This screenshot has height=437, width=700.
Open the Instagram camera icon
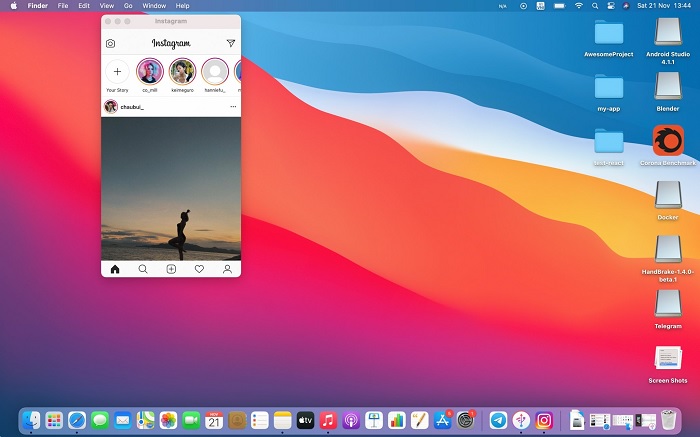(x=110, y=43)
